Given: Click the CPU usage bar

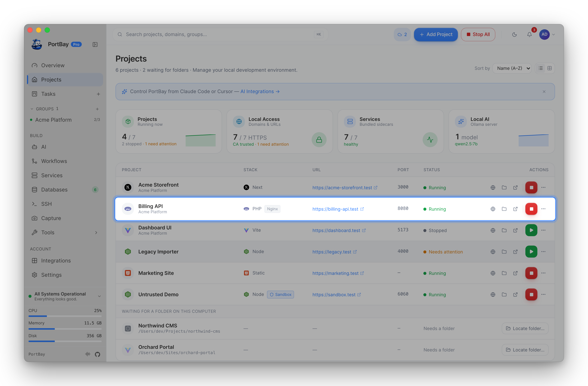Looking at the screenshot, I should point(65,316).
